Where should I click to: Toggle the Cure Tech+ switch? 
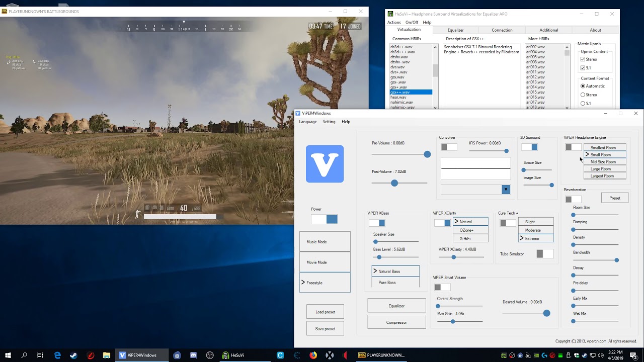[508, 223]
